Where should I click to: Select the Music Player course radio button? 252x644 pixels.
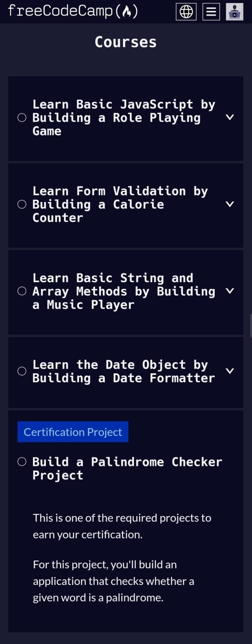point(22,291)
